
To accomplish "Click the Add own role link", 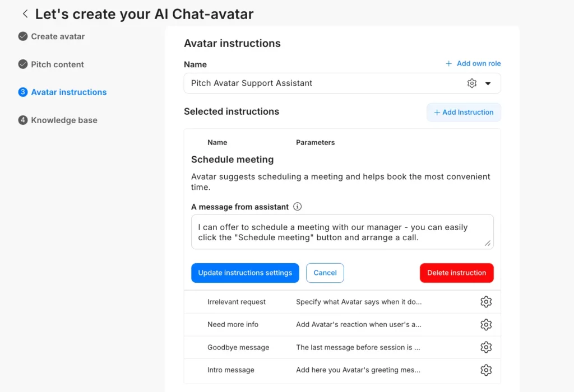I will click(473, 64).
